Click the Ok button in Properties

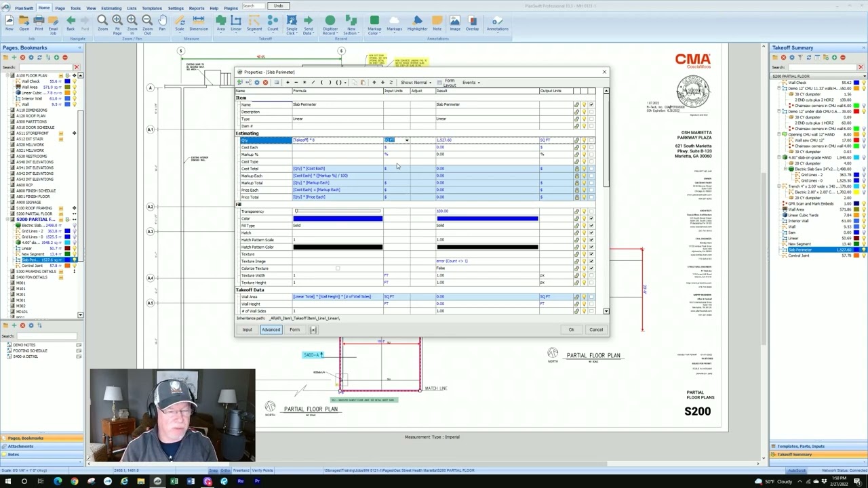click(571, 329)
